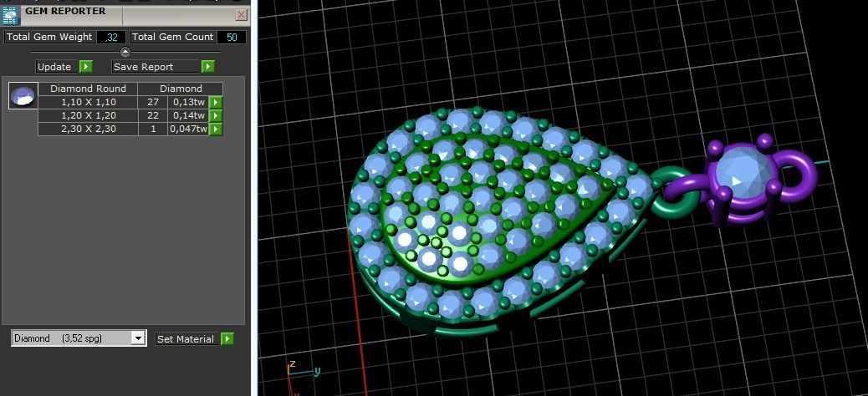Click the count cell showing 1

[x=153, y=129]
